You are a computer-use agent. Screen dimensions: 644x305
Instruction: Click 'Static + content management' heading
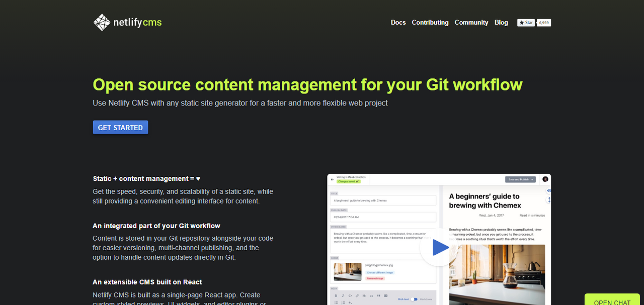pos(146,178)
